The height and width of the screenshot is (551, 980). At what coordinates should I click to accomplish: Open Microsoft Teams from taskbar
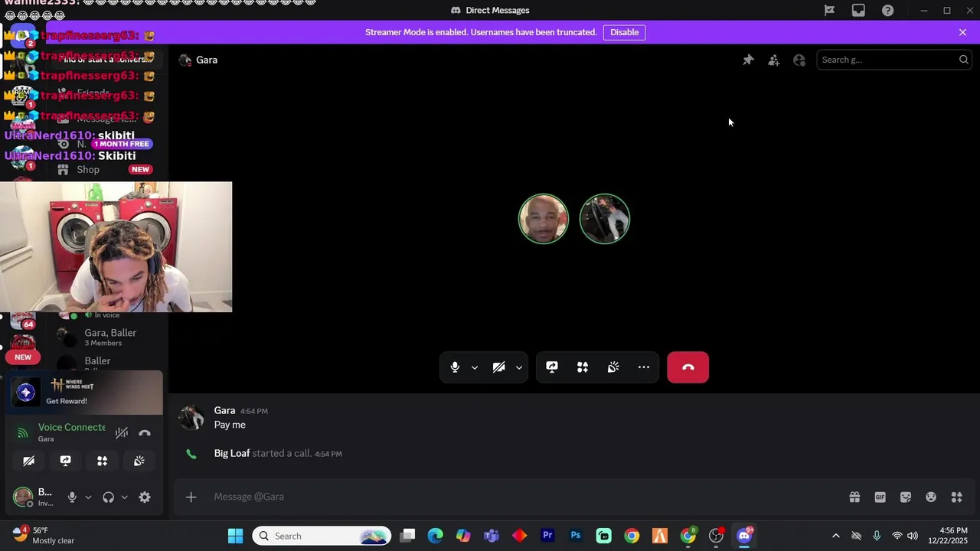click(492, 536)
